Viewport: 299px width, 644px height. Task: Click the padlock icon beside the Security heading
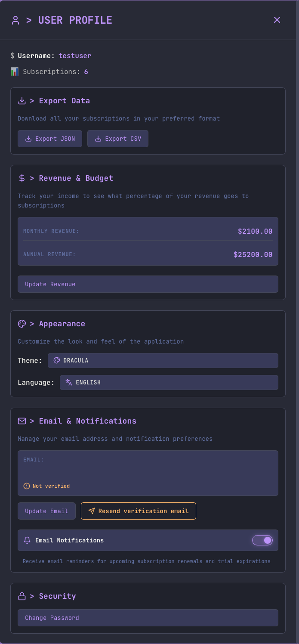[x=22, y=596]
